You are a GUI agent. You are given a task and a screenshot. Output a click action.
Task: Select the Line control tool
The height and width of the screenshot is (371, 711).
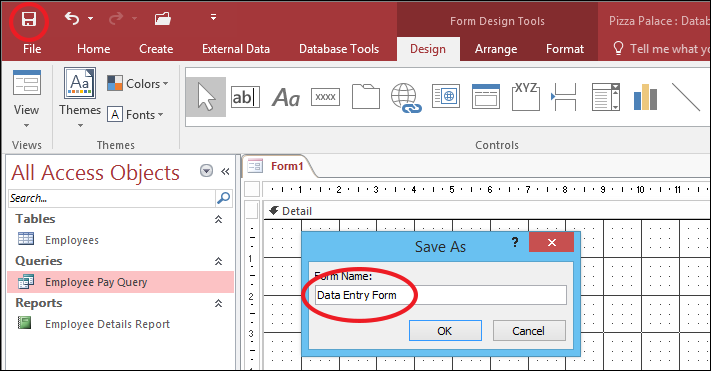(686, 97)
